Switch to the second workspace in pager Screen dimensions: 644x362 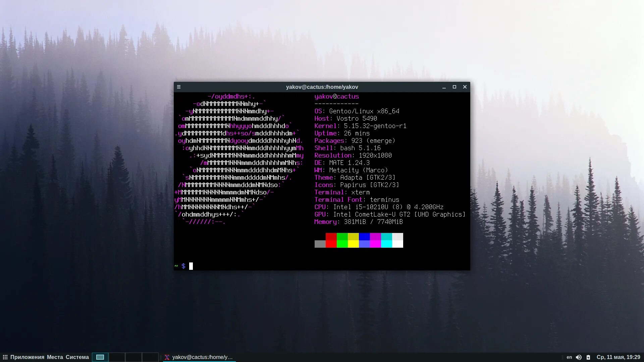point(117,357)
